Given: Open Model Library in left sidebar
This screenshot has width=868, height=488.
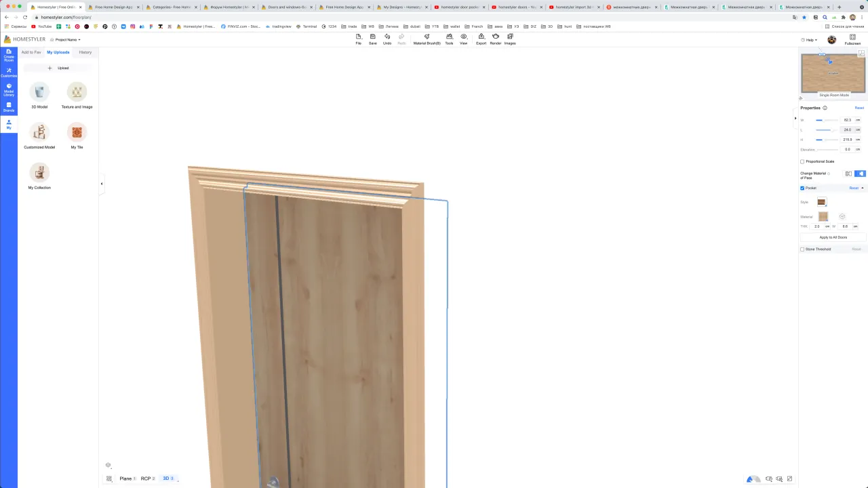Looking at the screenshot, I should click(x=9, y=89).
